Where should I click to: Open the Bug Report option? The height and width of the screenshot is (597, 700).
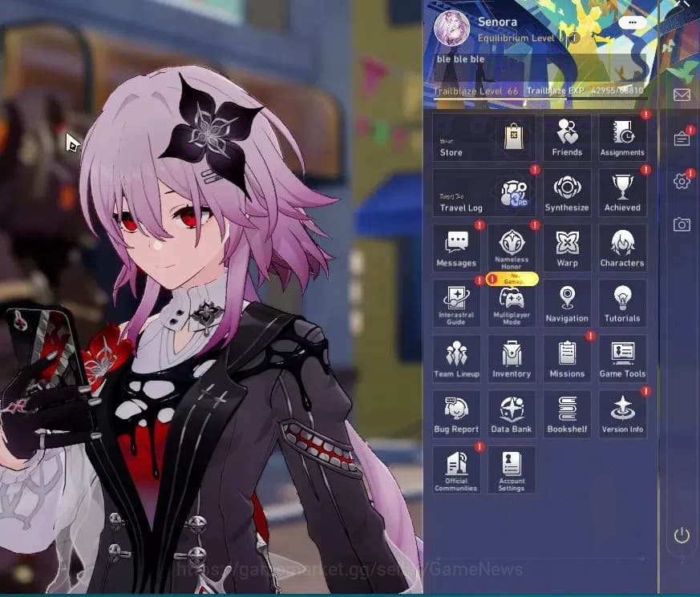(456, 414)
